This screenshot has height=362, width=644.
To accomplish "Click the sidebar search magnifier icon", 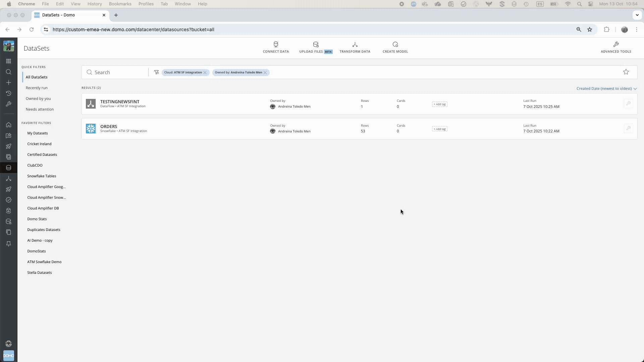I will (9, 72).
